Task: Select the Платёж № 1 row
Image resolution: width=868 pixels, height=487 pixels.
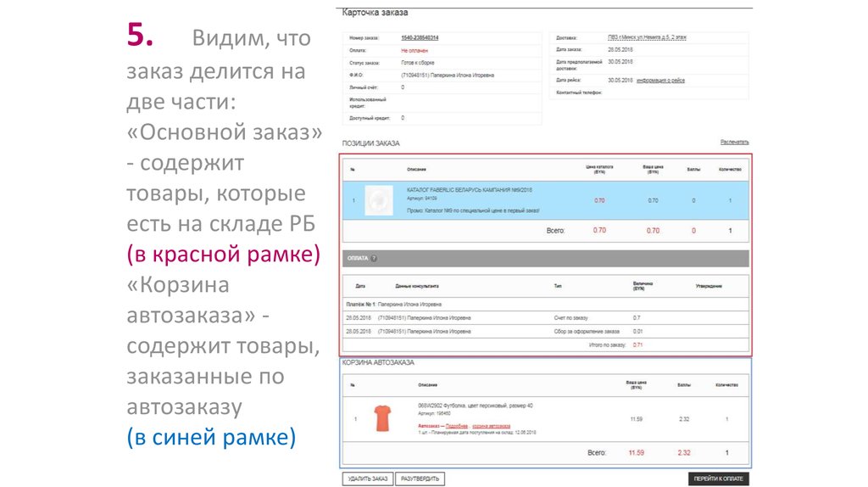Action: click(x=545, y=305)
